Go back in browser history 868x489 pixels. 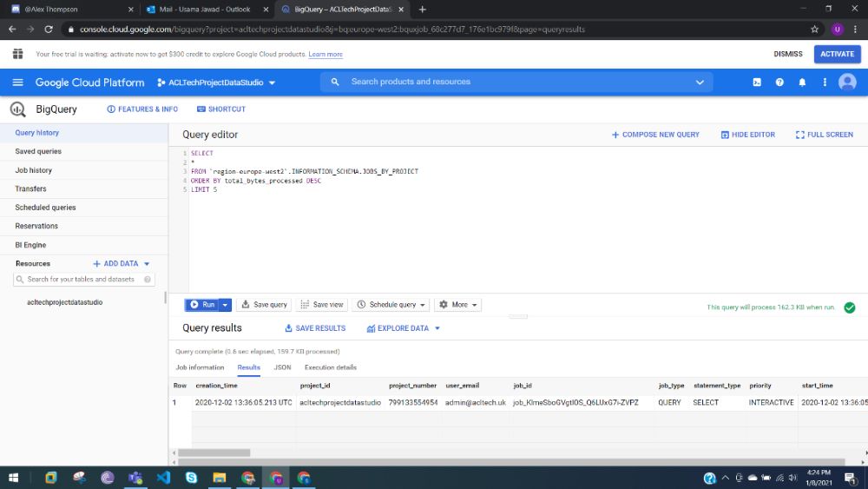pos(12,30)
